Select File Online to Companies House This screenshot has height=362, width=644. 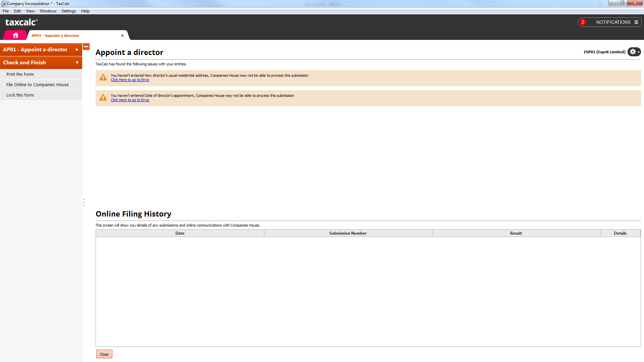point(37,85)
